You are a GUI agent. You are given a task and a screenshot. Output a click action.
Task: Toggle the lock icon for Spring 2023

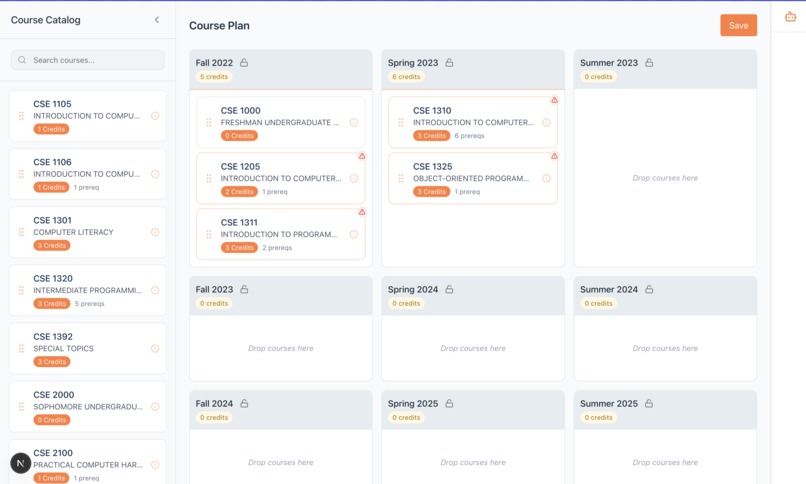pyautogui.click(x=449, y=63)
